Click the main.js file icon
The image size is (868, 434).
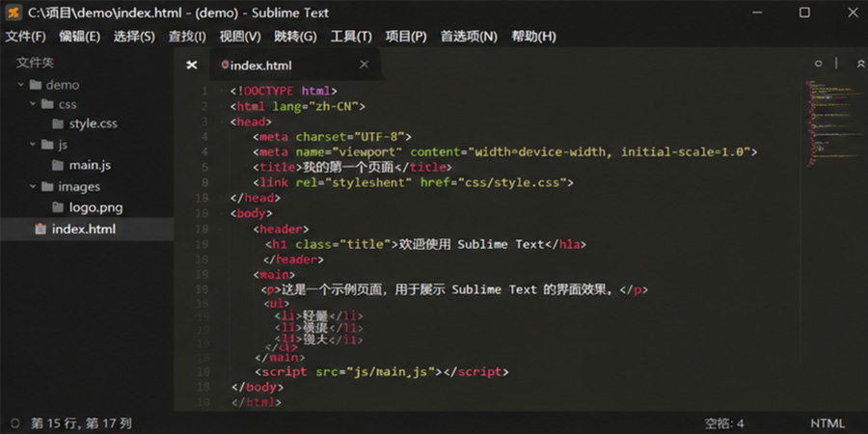coord(58,165)
